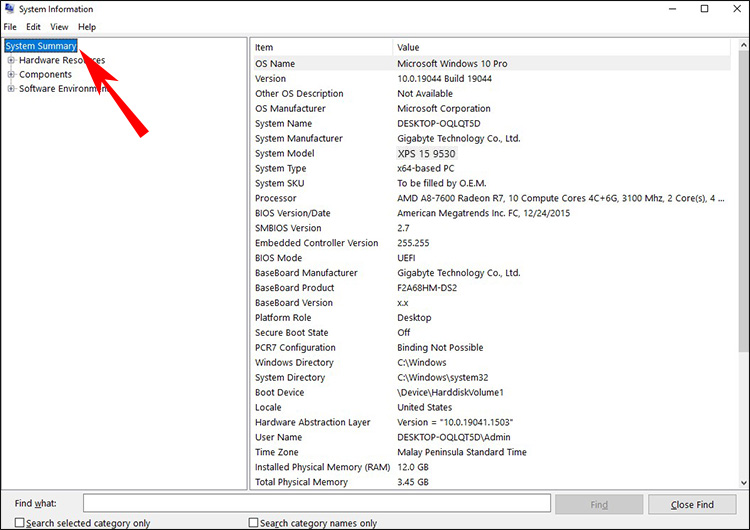Click the System Information title bar icon

tap(9, 9)
